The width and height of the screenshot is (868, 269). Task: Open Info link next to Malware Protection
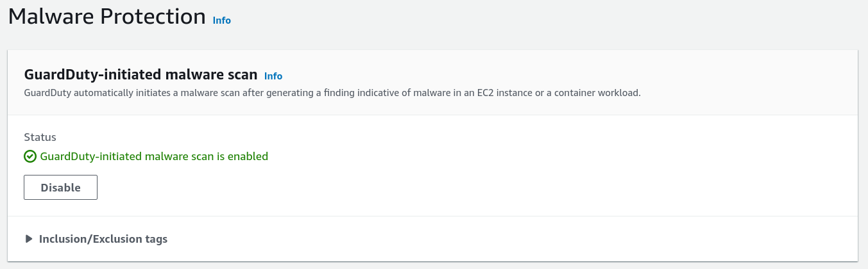(x=222, y=20)
